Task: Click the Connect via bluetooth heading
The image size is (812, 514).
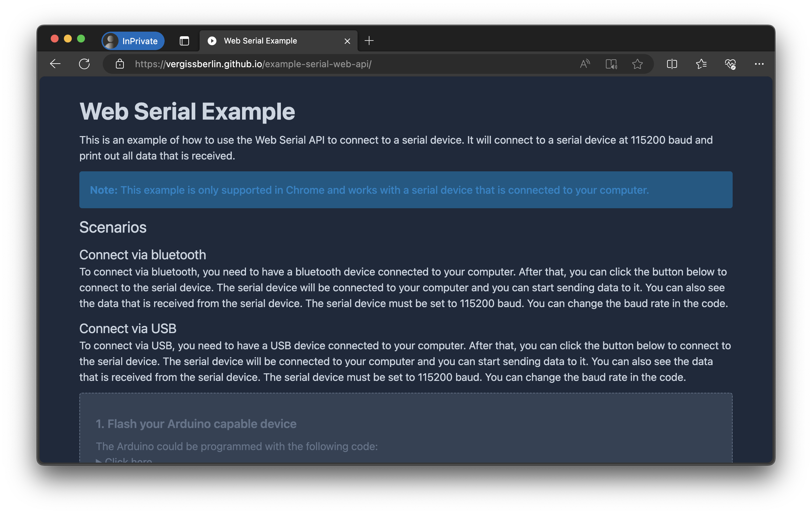Action: point(142,255)
